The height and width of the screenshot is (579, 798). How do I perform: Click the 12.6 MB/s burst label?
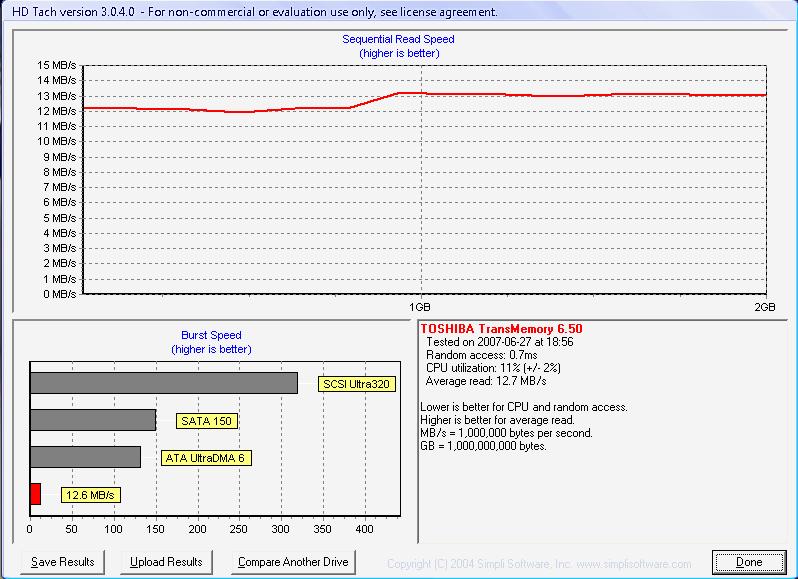coord(90,495)
